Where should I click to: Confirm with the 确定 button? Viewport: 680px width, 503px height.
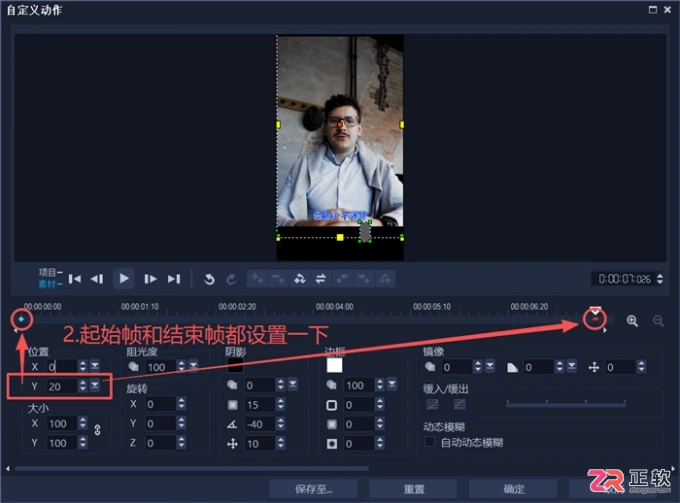pos(513,489)
